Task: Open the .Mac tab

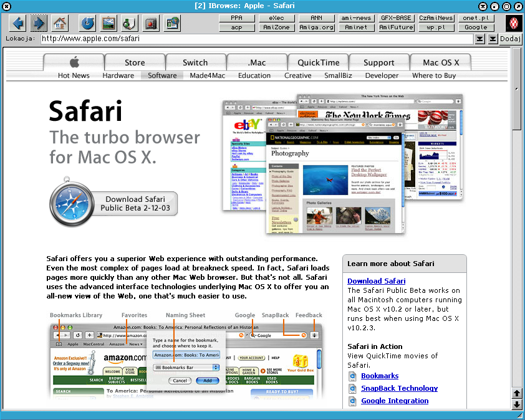Action: click(x=257, y=62)
